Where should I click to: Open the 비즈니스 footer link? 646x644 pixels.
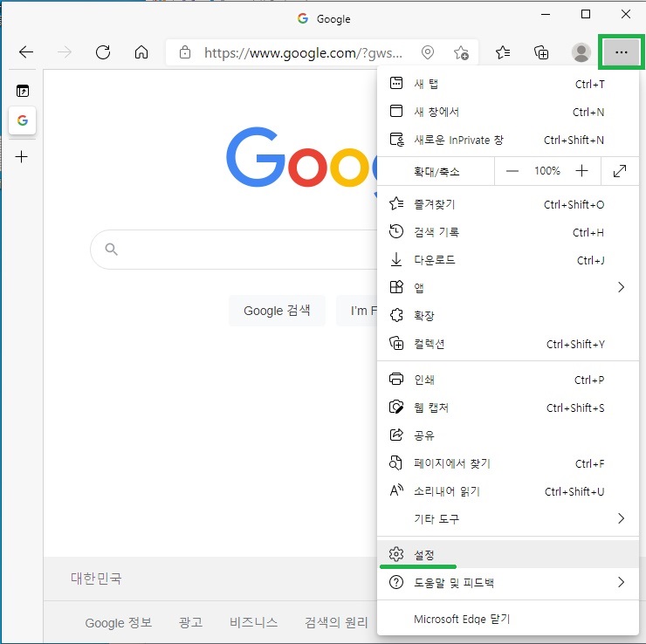tap(254, 622)
